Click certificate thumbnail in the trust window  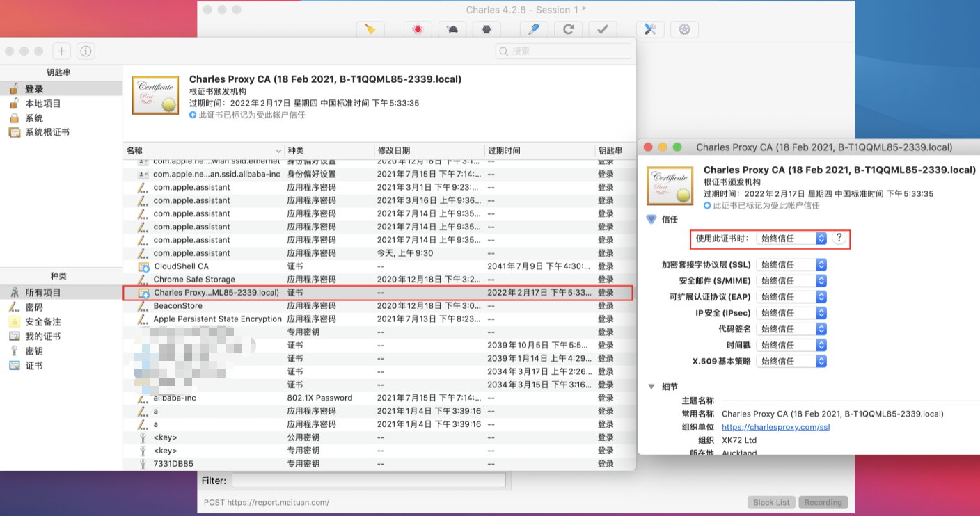[670, 186]
